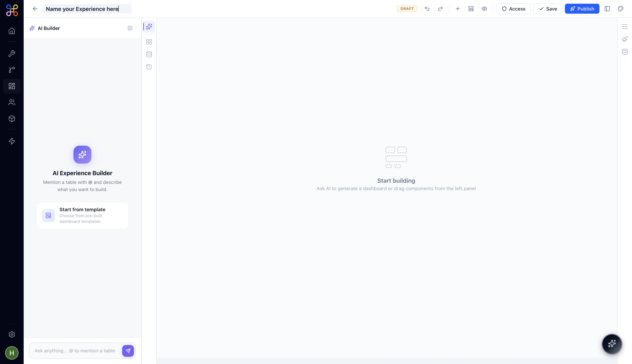Screen dimensions: 632x364
Task: Open the 3D box section in sidebar
Action: point(11,118)
